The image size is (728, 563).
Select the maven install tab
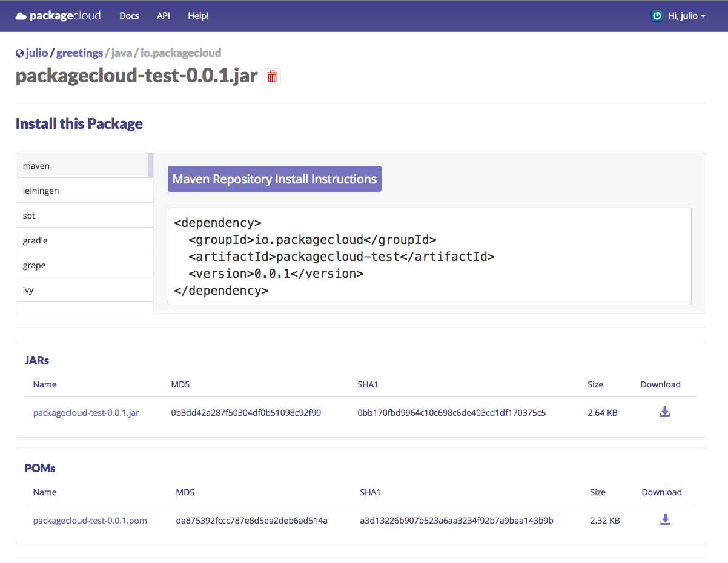click(82, 166)
